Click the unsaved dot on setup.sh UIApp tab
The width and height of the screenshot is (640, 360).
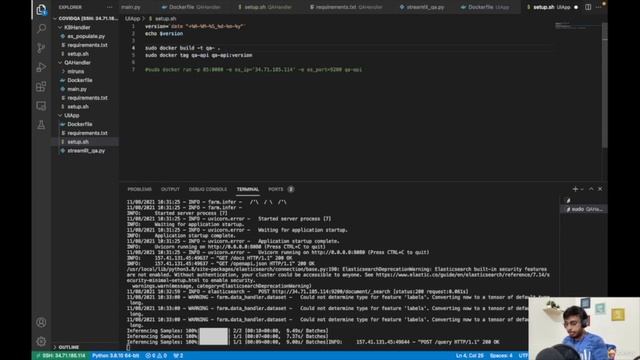click(x=576, y=7)
